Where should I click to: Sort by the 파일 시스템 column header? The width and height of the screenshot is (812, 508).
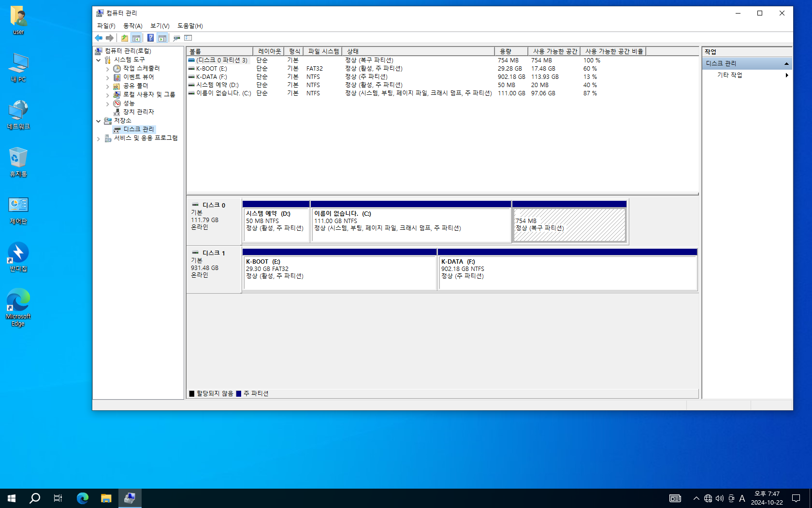pos(323,51)
